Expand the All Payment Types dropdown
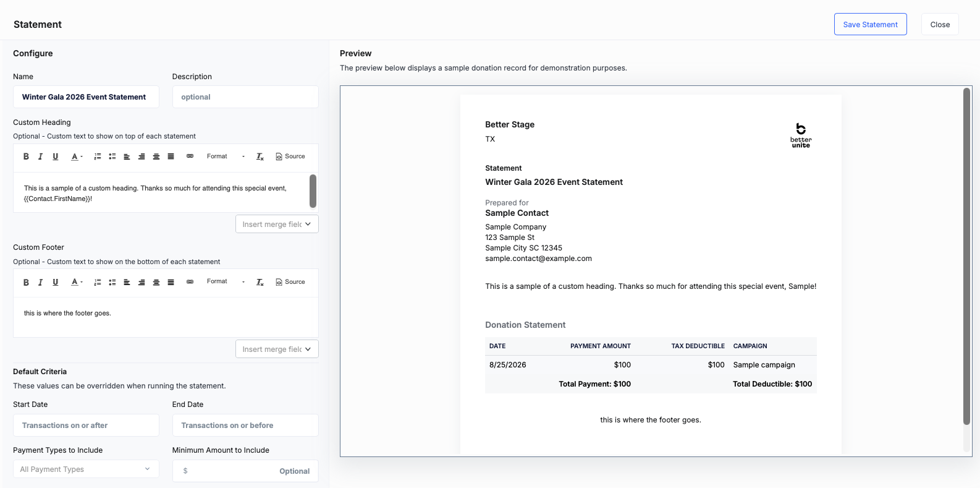 (x=86, y=469)
